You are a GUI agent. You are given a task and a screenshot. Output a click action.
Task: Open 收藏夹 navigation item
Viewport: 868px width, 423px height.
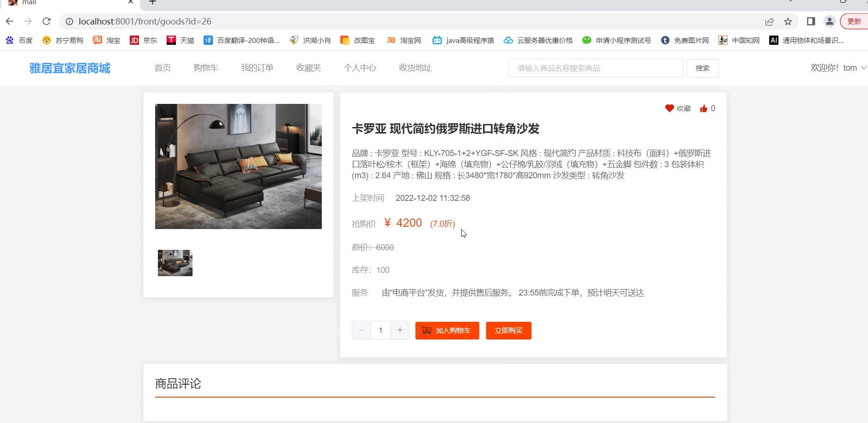[308, 68]
